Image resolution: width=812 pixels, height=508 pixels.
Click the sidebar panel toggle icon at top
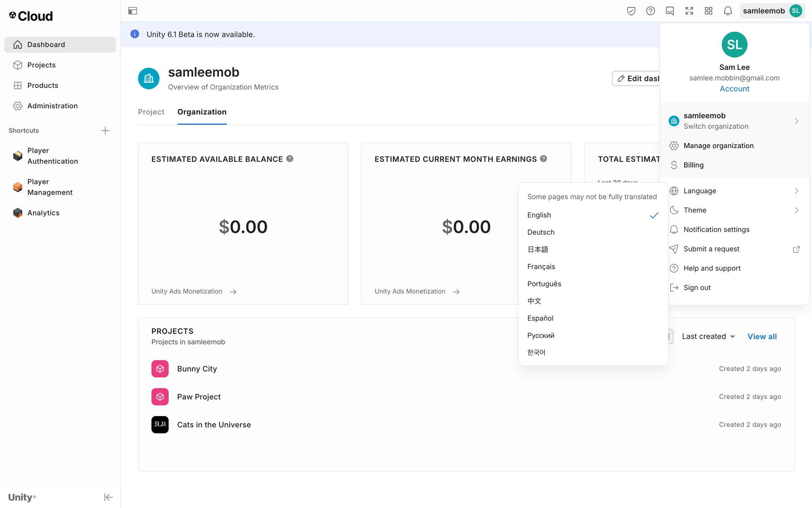(x=132, y=11)
